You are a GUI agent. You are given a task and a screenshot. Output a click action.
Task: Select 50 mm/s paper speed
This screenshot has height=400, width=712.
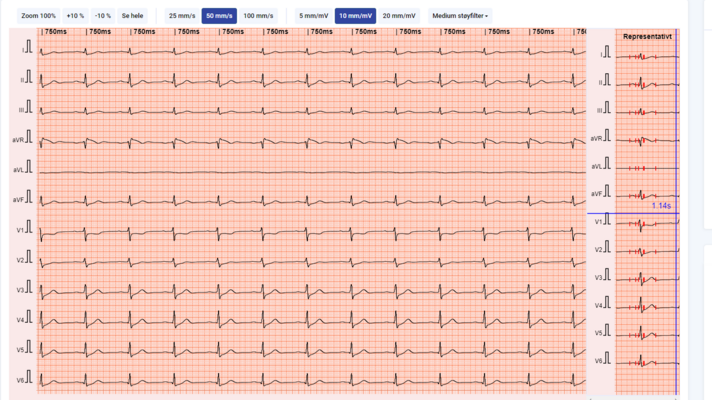click(219, 16)
